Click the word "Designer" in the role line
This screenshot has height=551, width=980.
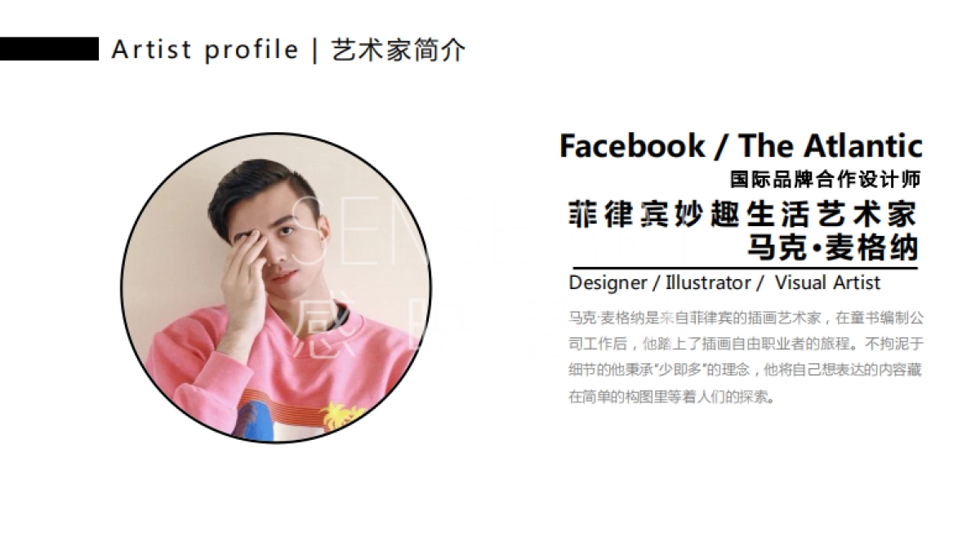[x=608, y=283]
